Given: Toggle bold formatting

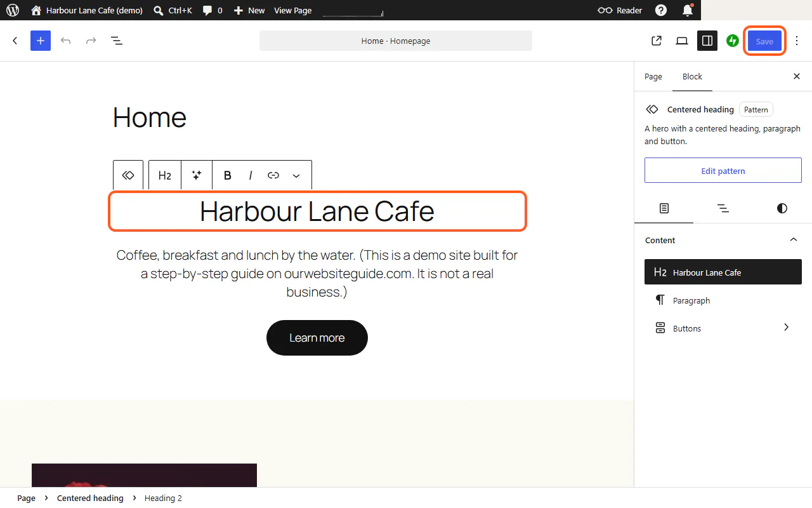Looking at the screenshot, I should pos(228,175).
